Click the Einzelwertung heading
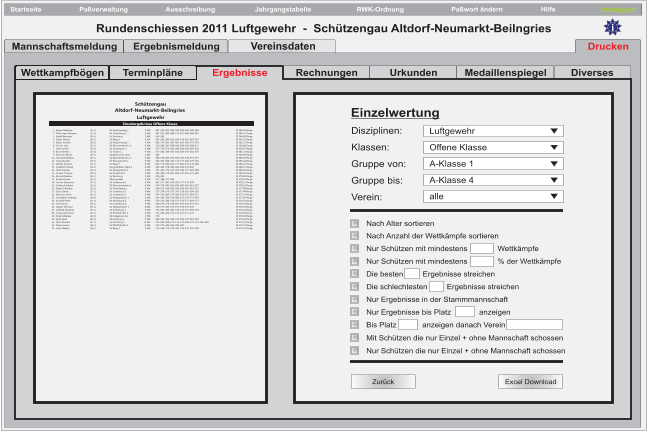 tap(395, 113)
